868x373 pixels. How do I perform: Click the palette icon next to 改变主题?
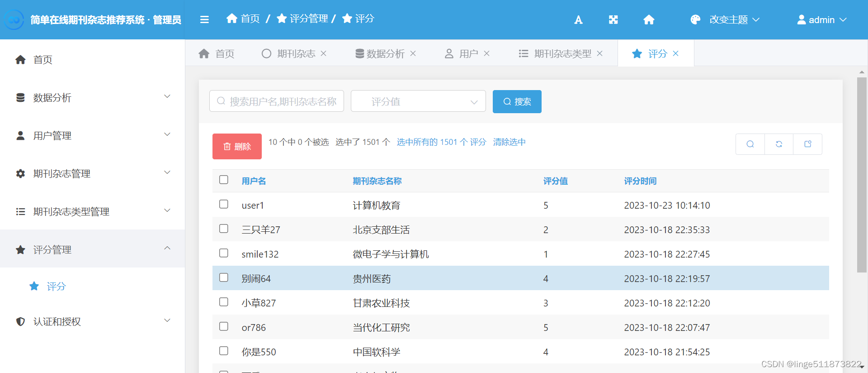click(x=695, y=19)
